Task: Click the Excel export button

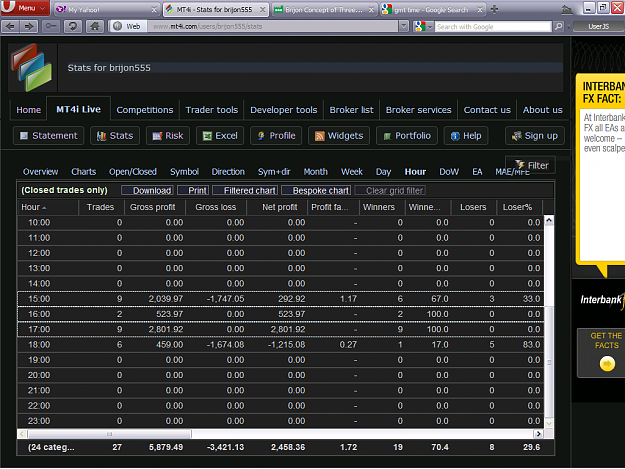Action: coord(220,135)
